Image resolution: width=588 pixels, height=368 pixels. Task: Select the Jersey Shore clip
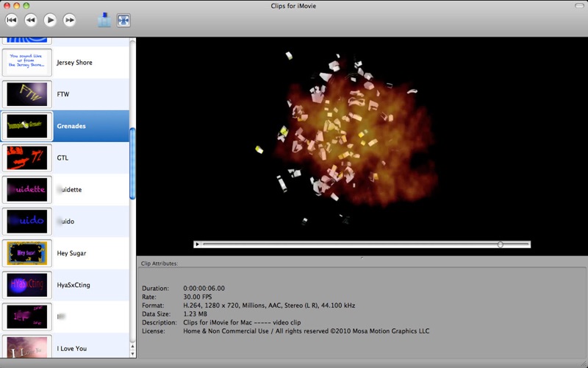click(74, 63)
